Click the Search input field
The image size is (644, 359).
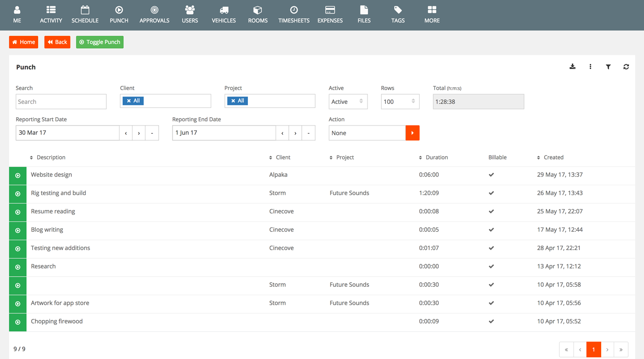61,102
